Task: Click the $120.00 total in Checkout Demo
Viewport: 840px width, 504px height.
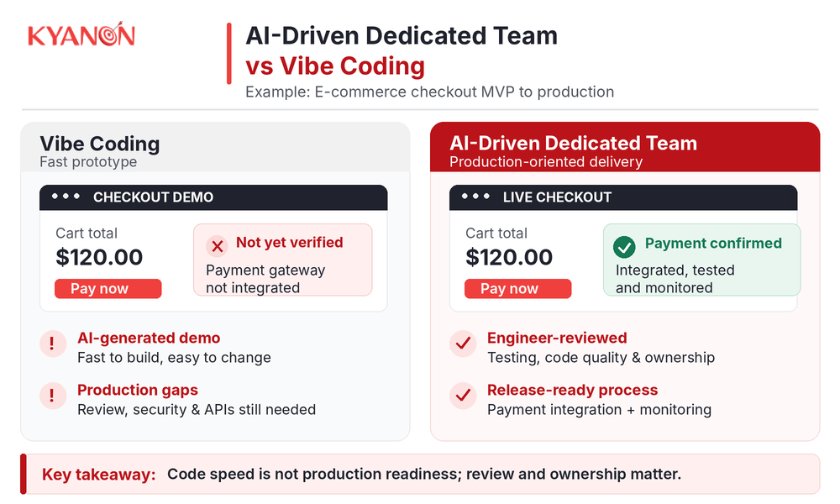Action: pyautogui.click(x=99, y=257)
